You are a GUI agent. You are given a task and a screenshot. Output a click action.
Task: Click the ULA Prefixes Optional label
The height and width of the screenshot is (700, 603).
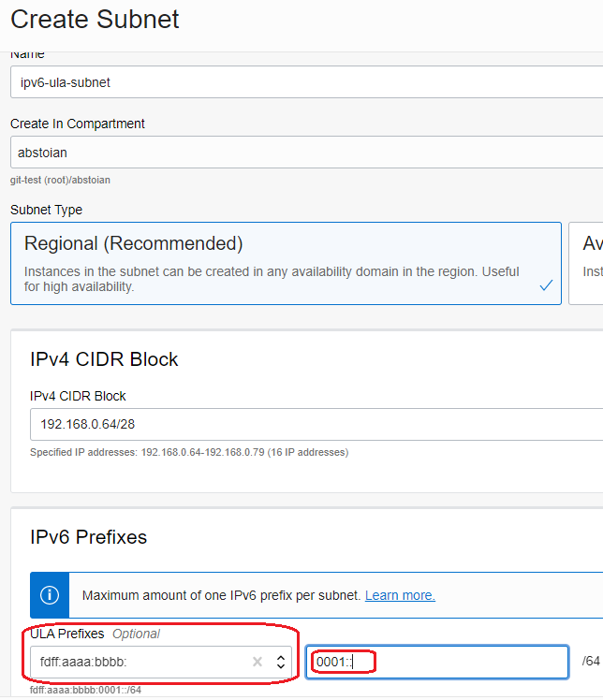[95, 634]
